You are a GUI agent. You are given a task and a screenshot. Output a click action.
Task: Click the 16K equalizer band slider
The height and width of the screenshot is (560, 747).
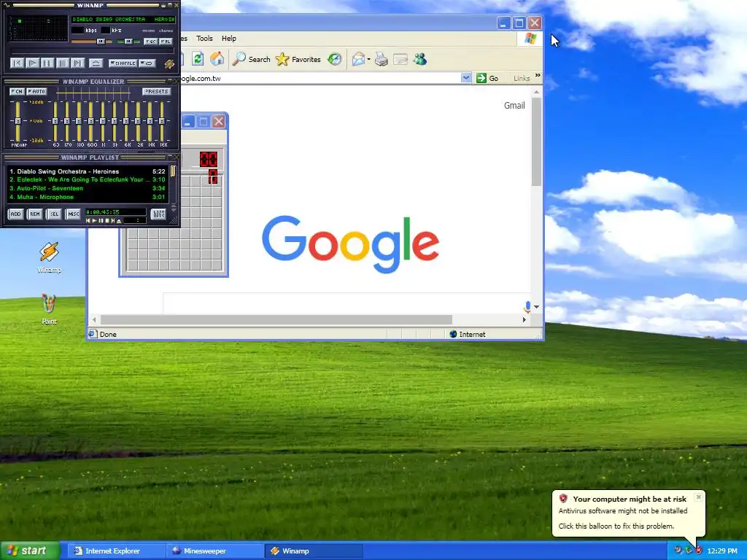[x=162, y=122]
